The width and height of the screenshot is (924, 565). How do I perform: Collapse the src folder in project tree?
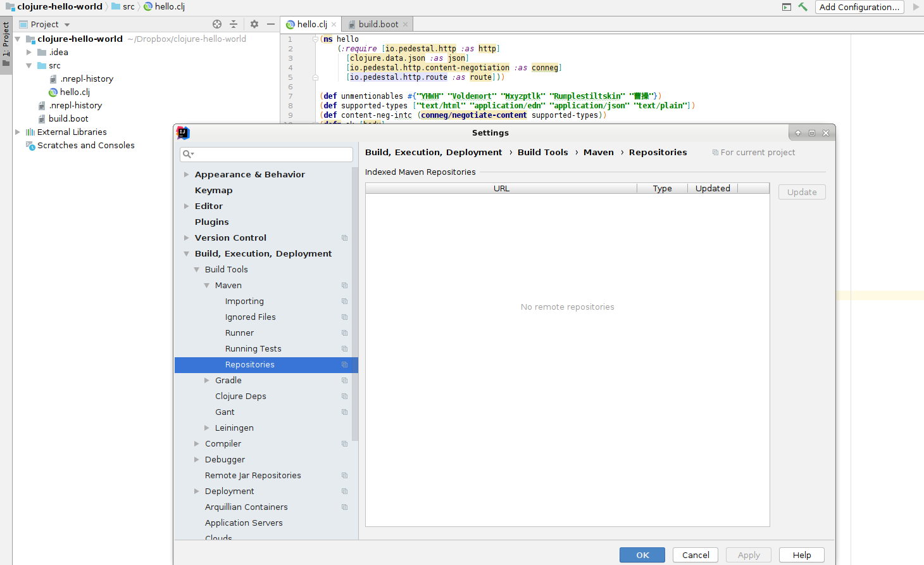click(29, 66)
